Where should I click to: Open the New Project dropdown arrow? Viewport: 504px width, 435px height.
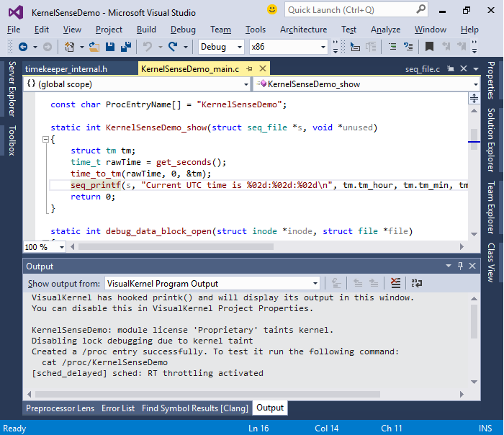[x=82, y=47]
